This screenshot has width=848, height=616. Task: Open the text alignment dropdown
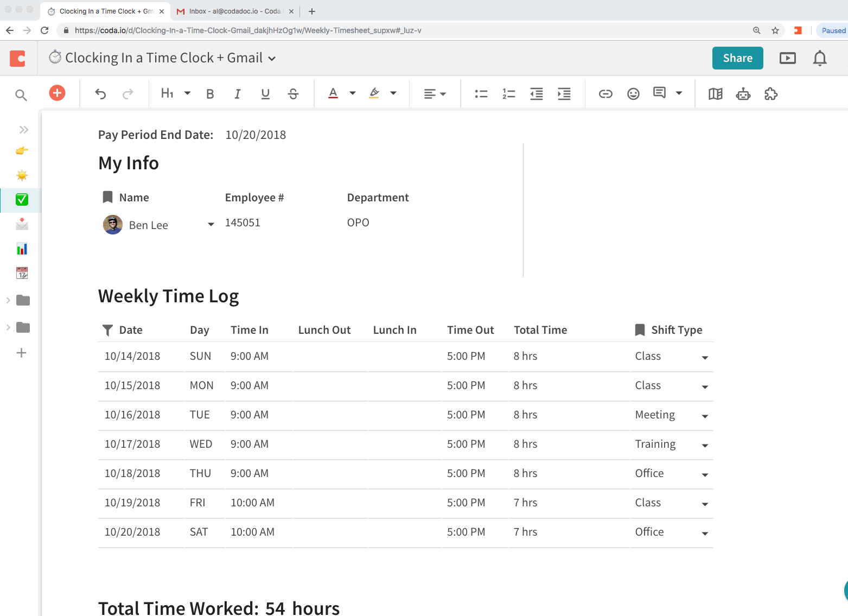pyautogui.click(x=435, y=94)
